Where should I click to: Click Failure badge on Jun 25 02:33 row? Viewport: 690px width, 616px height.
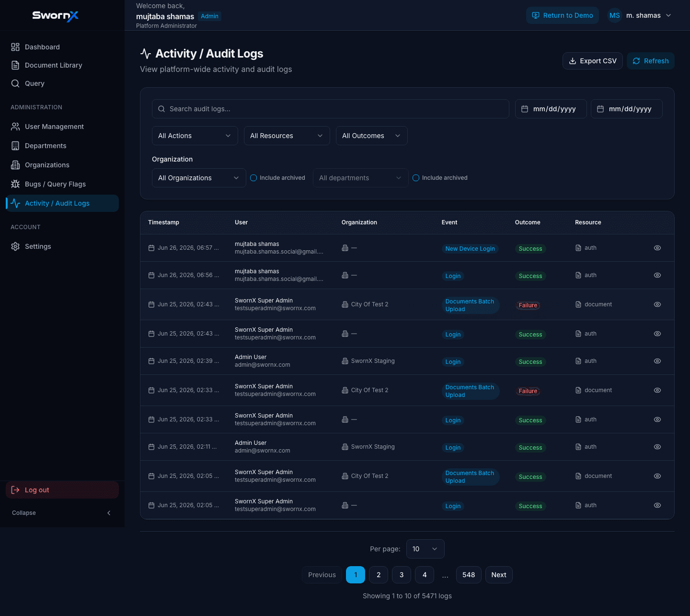coord(528,391)
